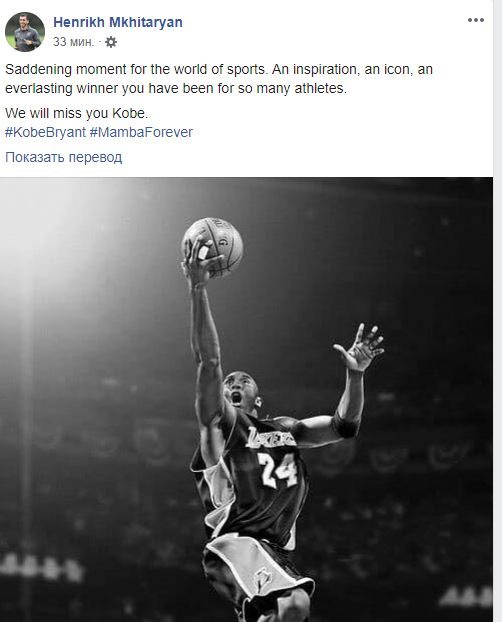The width and height of the screenshot is (502, 622).
Task: Open Henrikh Mkhitaryan's round profile avatar
Action: pyautogui.click(x=25, y=32)
